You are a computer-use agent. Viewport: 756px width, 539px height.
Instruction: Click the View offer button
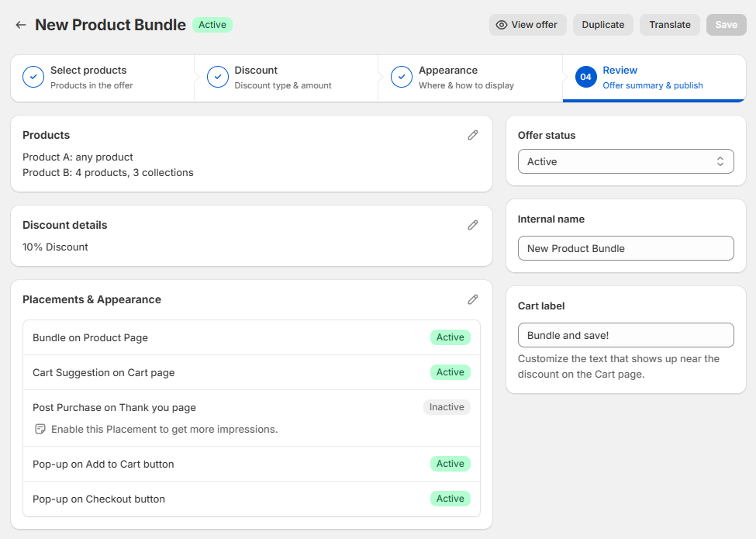point(527,25)
